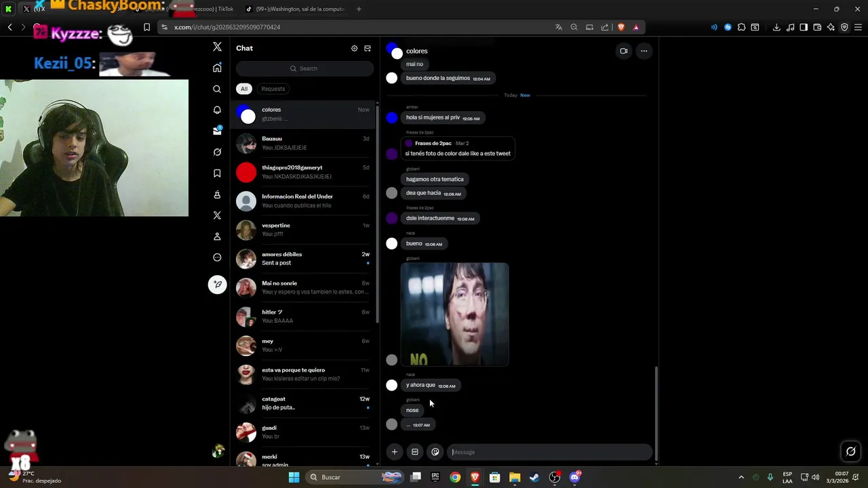Open Informacion Real del Under conversation

click(x=303, y=201)
